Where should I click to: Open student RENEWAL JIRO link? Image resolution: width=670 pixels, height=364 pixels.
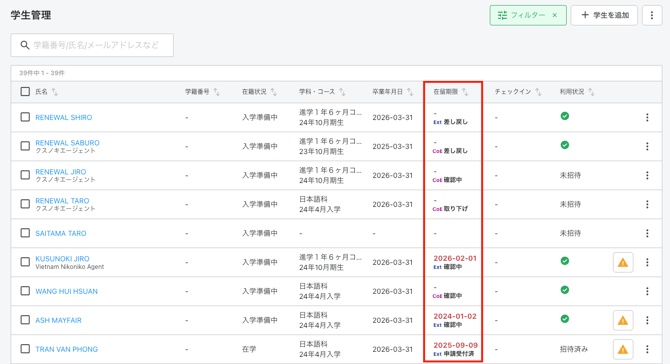[x=61, y=172]
